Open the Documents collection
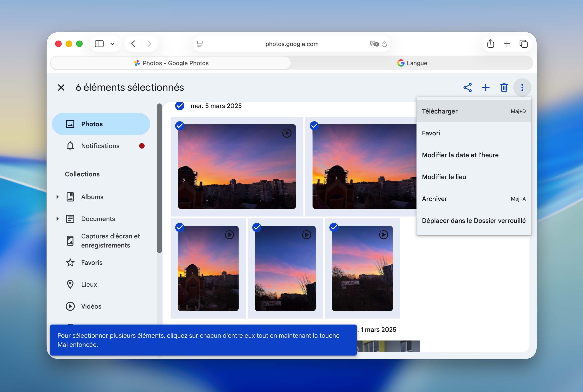583x392 pixels. pyautogui.click(x=101, y=219)
